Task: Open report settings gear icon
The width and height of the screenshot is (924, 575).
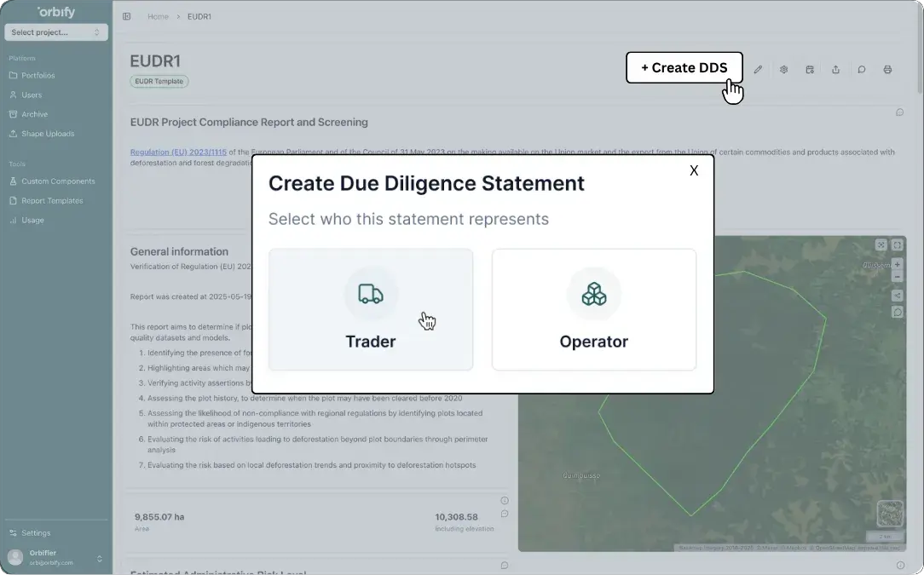Action: (783, 70)
